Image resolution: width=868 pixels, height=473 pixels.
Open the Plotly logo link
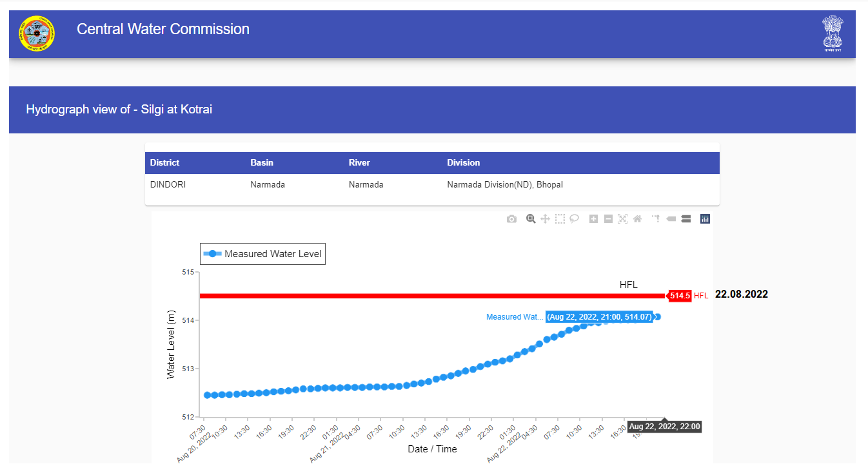(705, 219)
